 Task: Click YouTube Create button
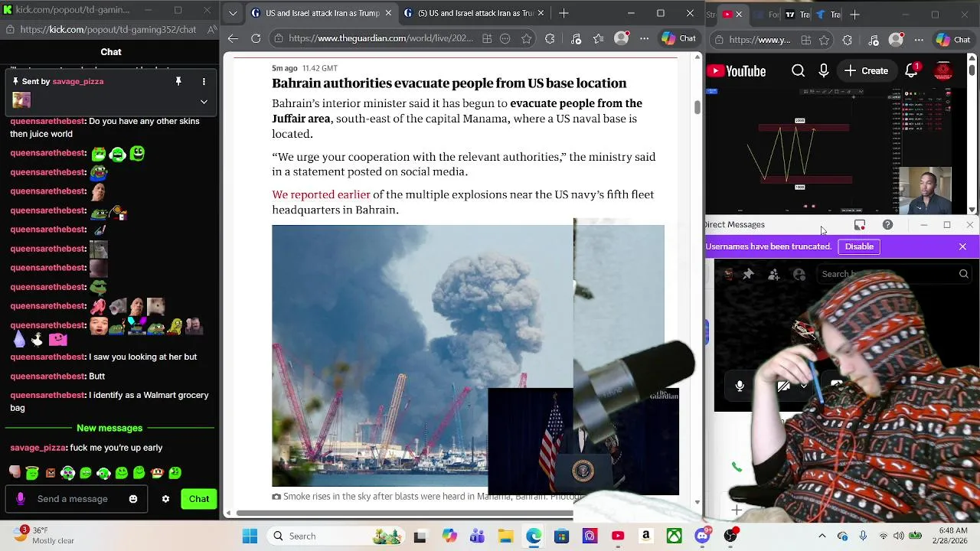click(867, 70)
